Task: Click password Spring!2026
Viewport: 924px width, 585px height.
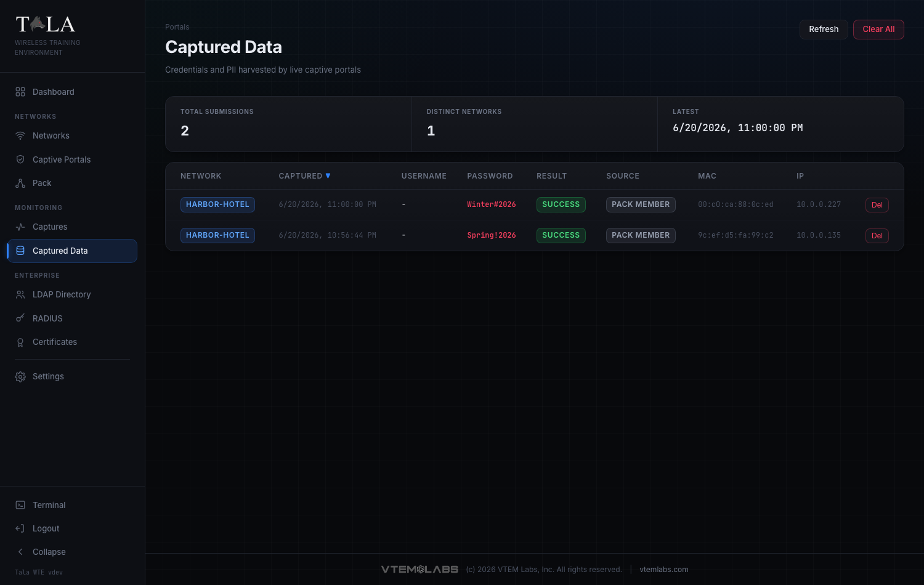Action: [x=492, y=235]
